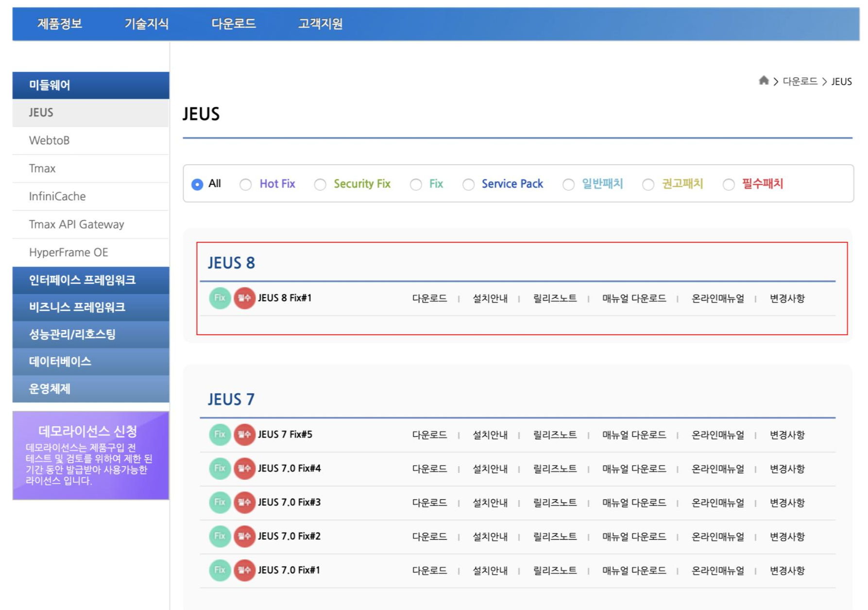This screenshot has width=868, height=610.
Task: Open the 다운로드 top menu
Action: click(234, 23)
